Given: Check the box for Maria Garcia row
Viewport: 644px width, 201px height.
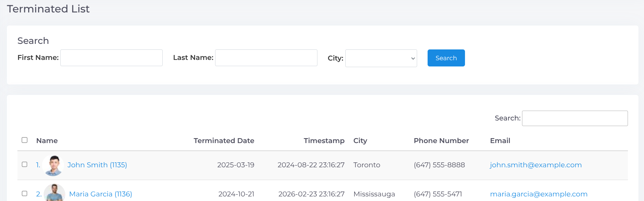Looking at the screenshot, I should coord(25,193).
